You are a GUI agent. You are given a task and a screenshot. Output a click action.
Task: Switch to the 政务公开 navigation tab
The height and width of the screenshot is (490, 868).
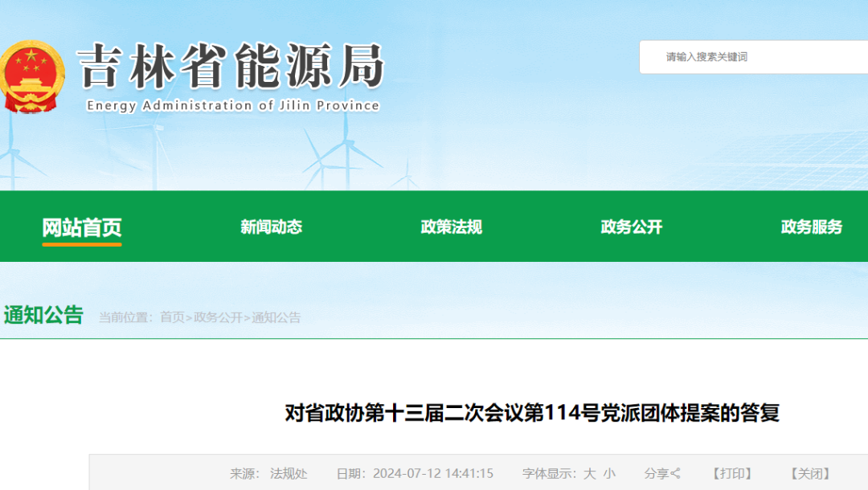[630, 227]
